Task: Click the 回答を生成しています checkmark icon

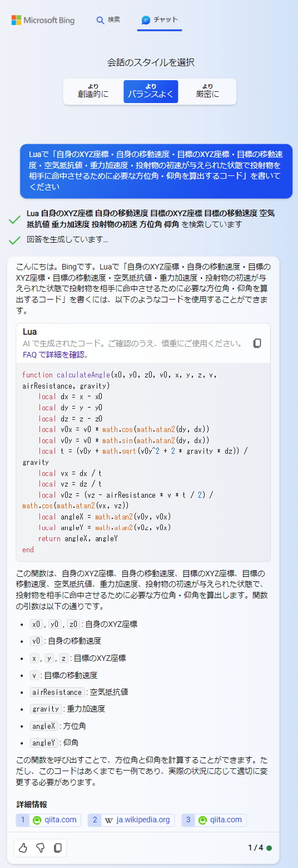Action: pos(15,240)
